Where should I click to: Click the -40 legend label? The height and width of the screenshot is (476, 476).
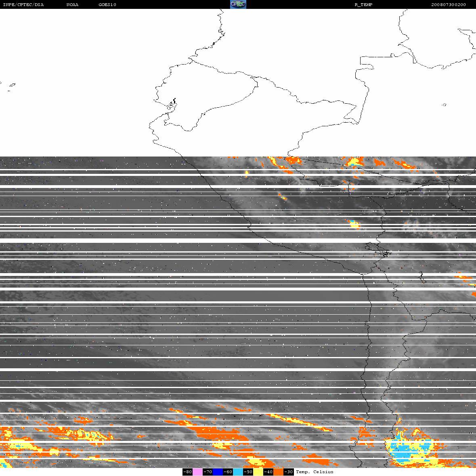pos(268,472)
